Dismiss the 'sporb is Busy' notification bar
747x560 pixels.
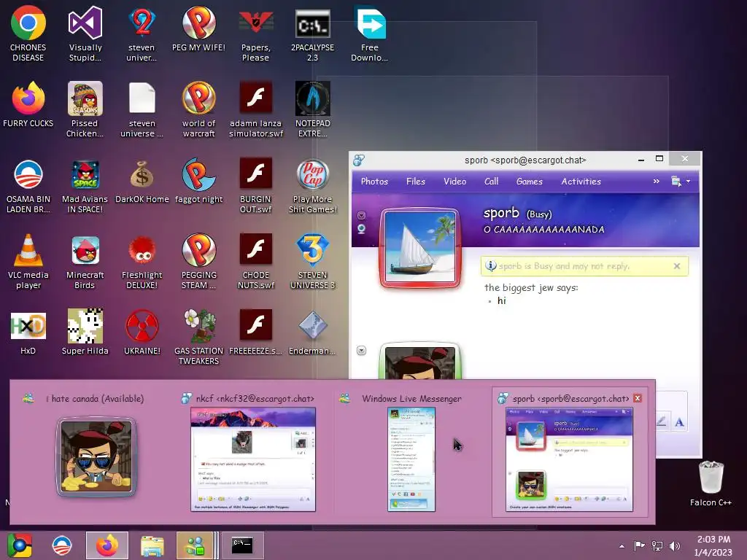click(x=677, y=266)
